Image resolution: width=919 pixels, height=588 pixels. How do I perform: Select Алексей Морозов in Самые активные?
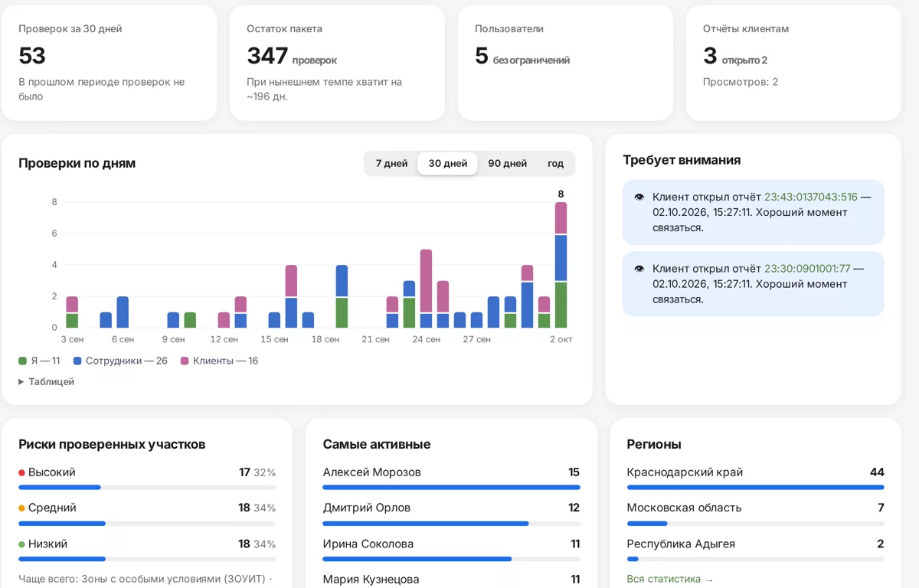451,478
